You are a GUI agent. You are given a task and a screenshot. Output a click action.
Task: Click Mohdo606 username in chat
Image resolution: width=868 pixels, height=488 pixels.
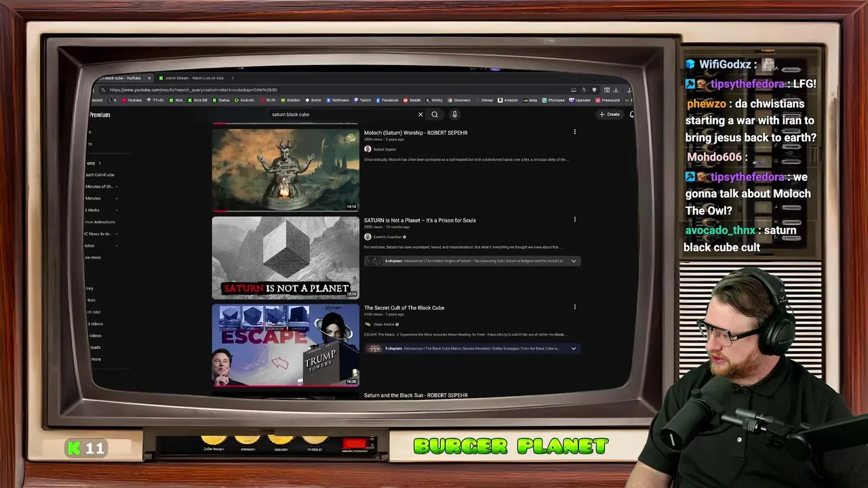pyautogui.click(x=715, y=157)
